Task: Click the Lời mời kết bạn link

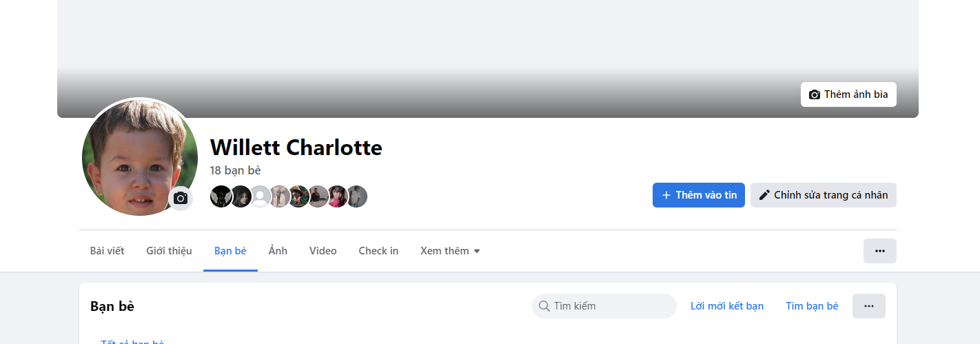Action: point(727,306)
